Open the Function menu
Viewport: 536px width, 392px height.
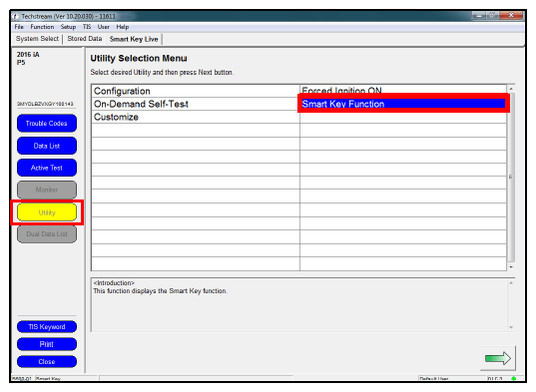pos(42,27)
